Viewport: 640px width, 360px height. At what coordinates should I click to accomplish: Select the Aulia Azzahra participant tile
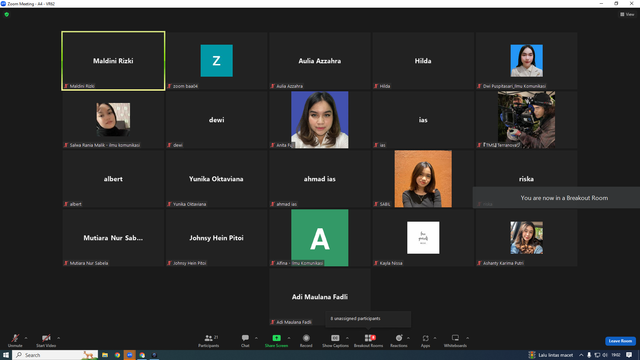click(320, 61)
